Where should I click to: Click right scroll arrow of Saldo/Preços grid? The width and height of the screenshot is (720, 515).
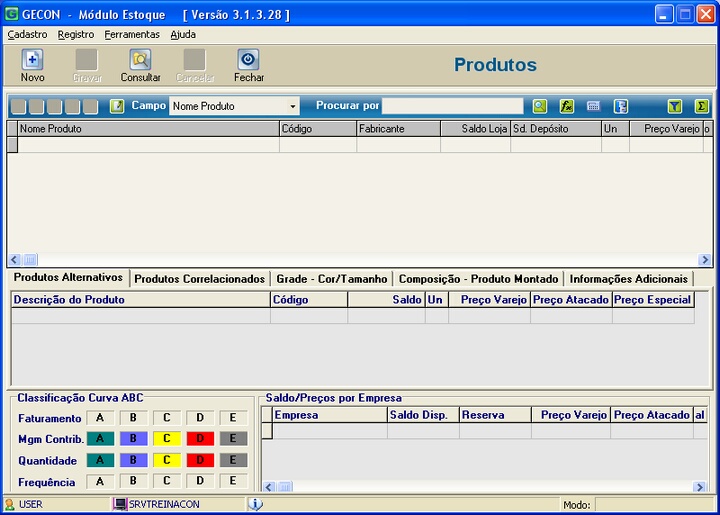pyautogui.click(x=700, y=487)
